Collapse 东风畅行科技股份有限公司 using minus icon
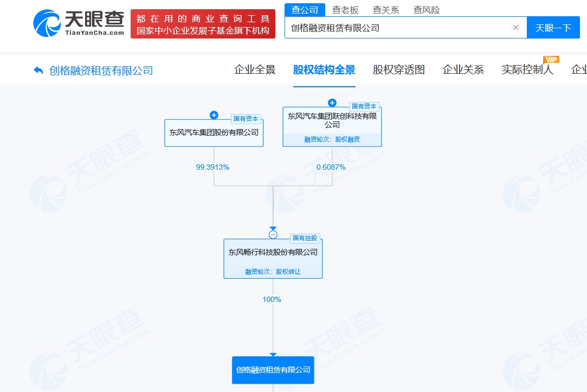Screen dimensions: 587x392 (x=273, y=235)
